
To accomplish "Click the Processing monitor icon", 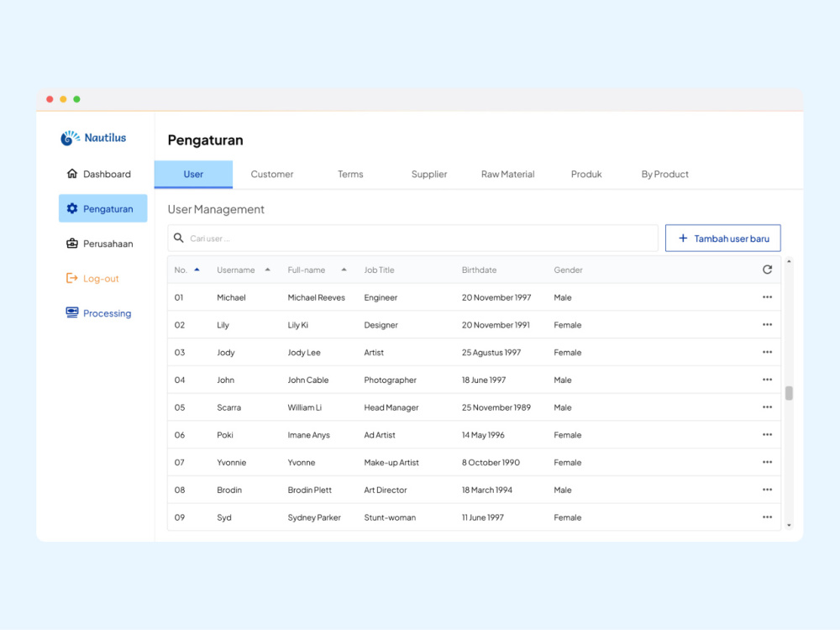I will pos(71,312).
